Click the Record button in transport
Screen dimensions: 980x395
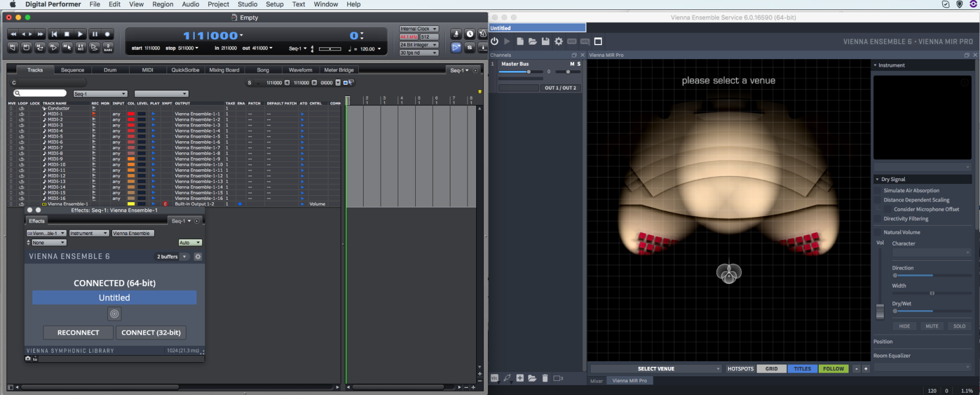point(107,34)
